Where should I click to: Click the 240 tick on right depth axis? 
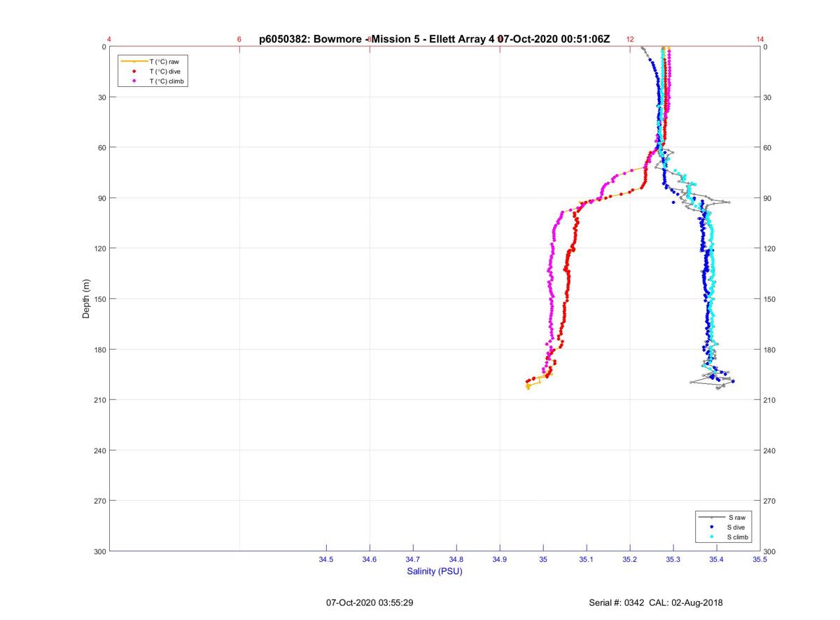(771, 450)
